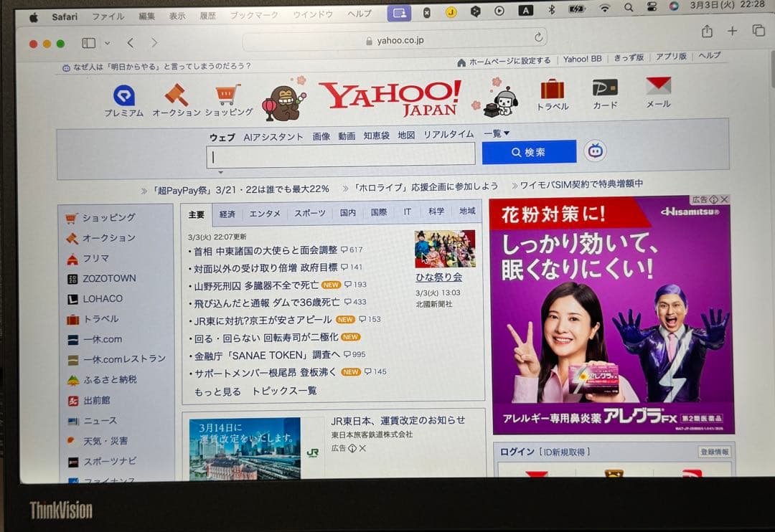775x532 pixels.
Task: Click the AI assistant robot icon beside search
Action: 595,151
